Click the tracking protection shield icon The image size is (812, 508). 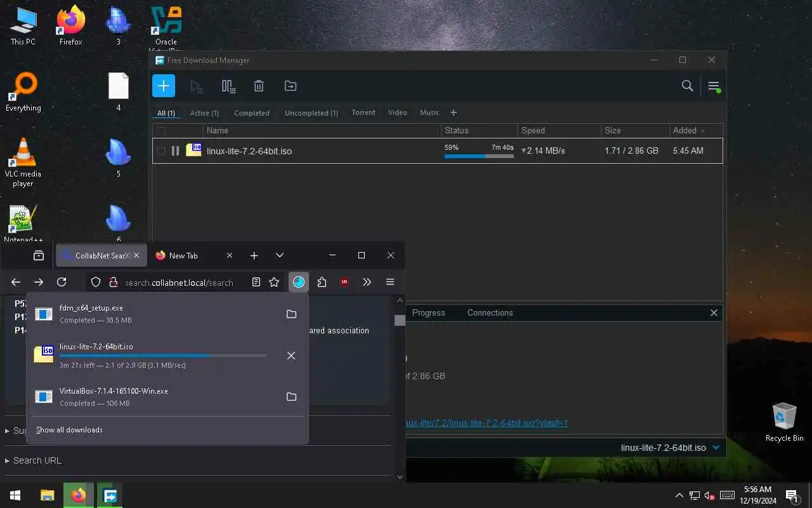96,282
